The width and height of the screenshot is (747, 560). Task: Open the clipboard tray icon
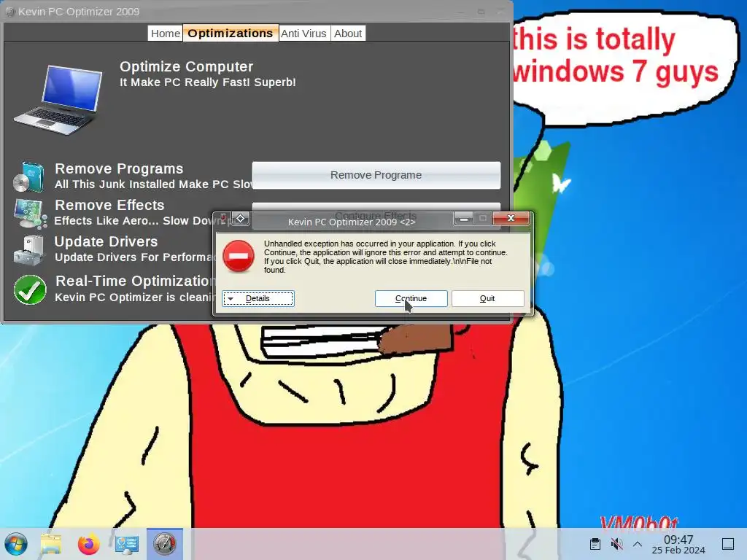click(x=595, y=544)
